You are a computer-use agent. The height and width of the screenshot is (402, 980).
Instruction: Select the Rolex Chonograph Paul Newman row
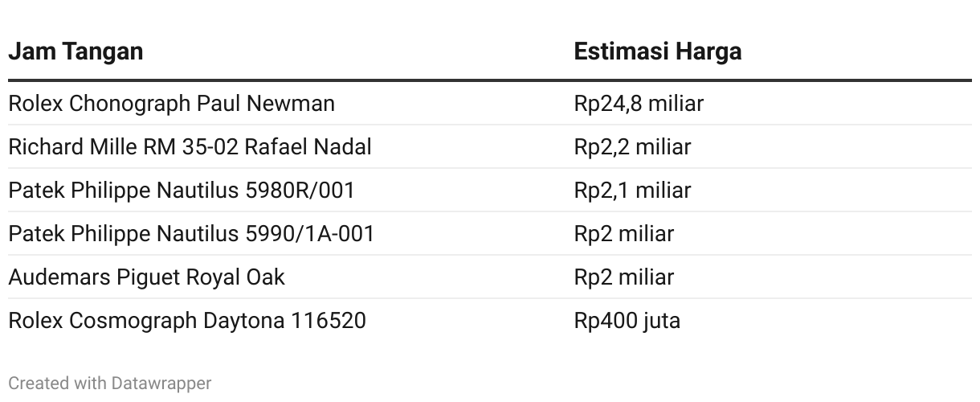pyautogui.click(x=490, y=104)
